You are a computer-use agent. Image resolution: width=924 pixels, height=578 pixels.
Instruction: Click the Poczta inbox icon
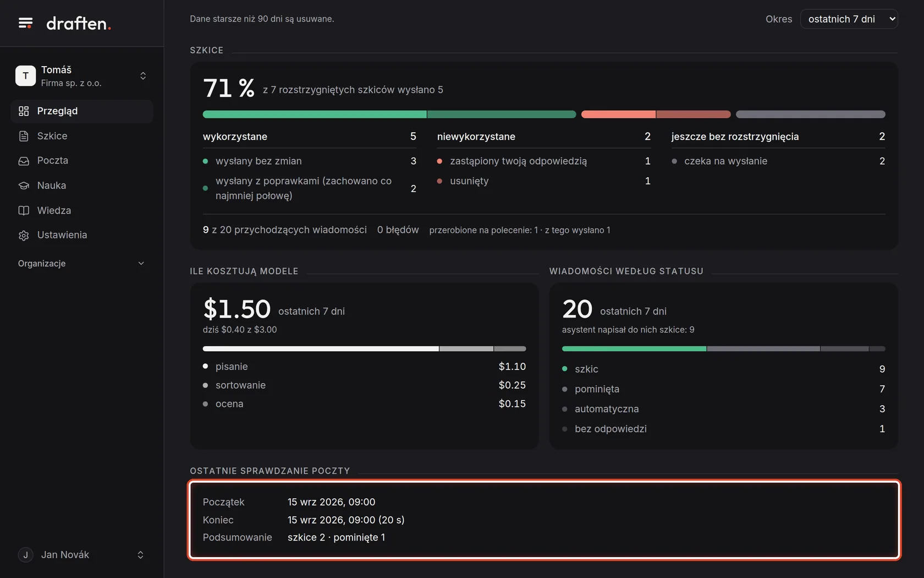pyautogui.click(x=24, y=161)
